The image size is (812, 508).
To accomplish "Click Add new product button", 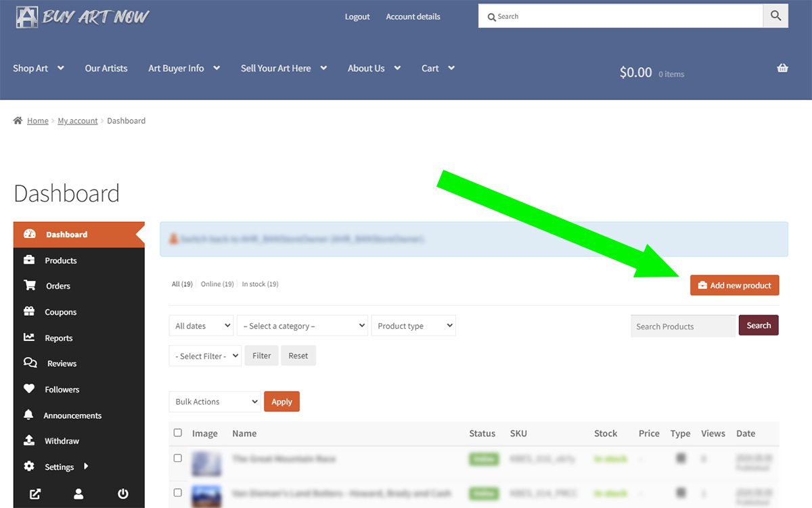I will coord(735,285).
